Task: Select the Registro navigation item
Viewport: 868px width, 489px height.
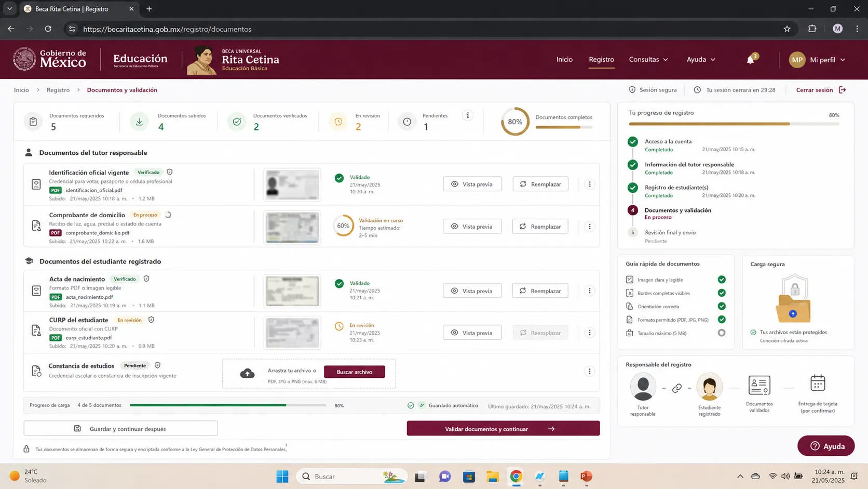Action: [601, 60]
